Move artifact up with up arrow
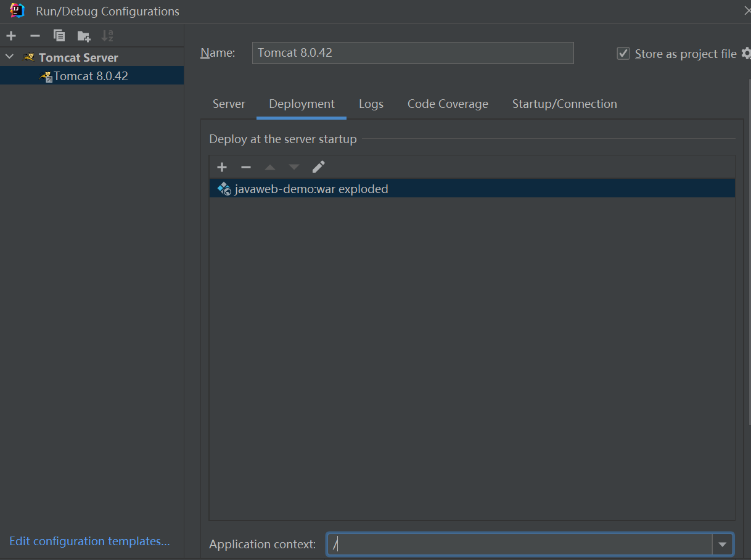 (x=270, y=167)
